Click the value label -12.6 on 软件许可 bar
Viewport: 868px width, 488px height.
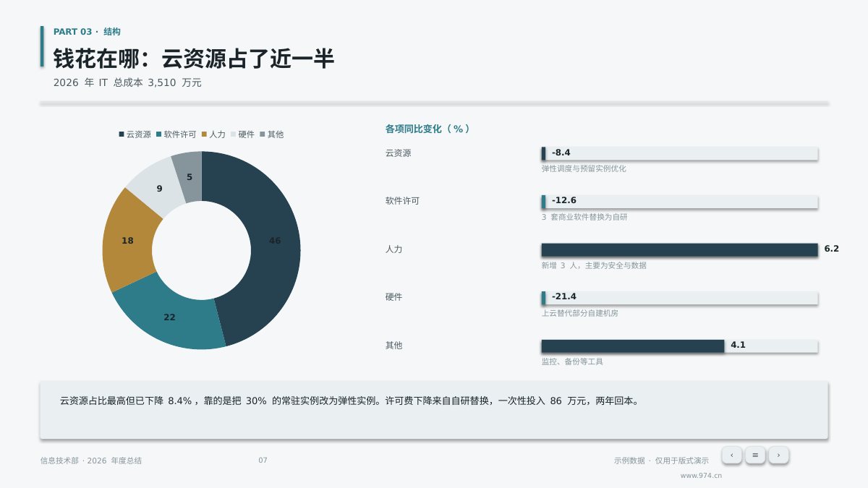click(564, 200)
